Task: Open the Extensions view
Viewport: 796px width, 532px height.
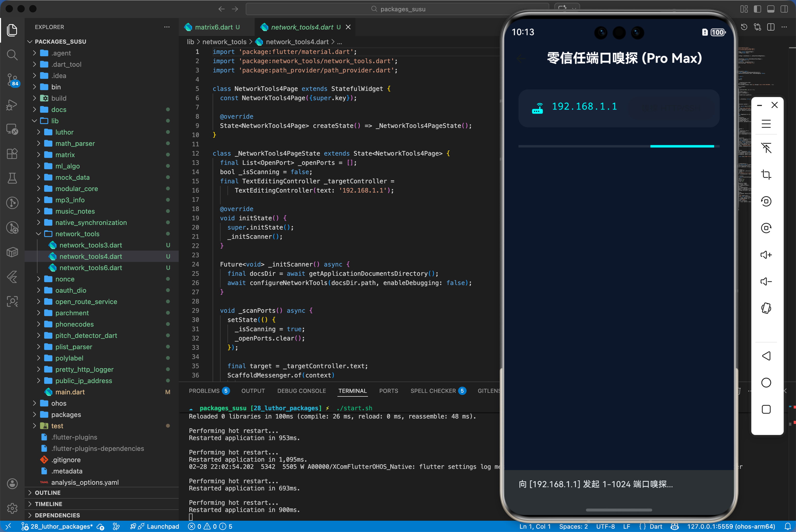Action: point(12,154)
